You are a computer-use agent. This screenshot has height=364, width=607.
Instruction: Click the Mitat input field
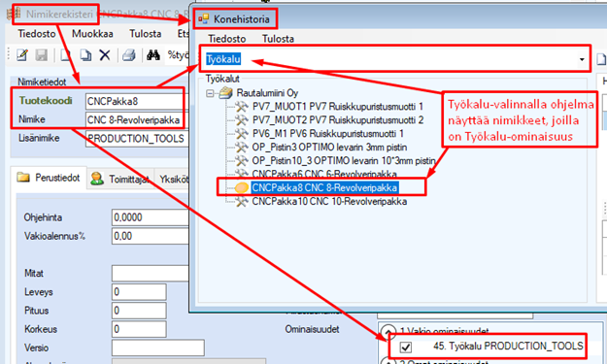tap(151, 273)
